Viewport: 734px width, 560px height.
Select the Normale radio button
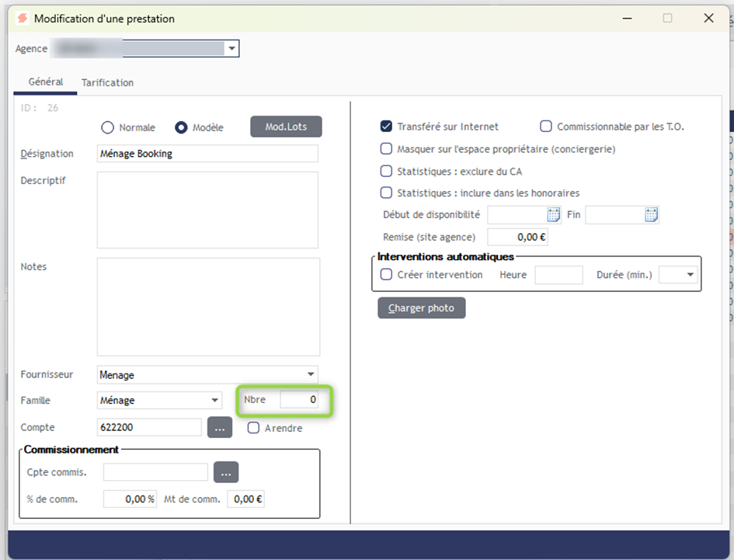tap(107, 127)
